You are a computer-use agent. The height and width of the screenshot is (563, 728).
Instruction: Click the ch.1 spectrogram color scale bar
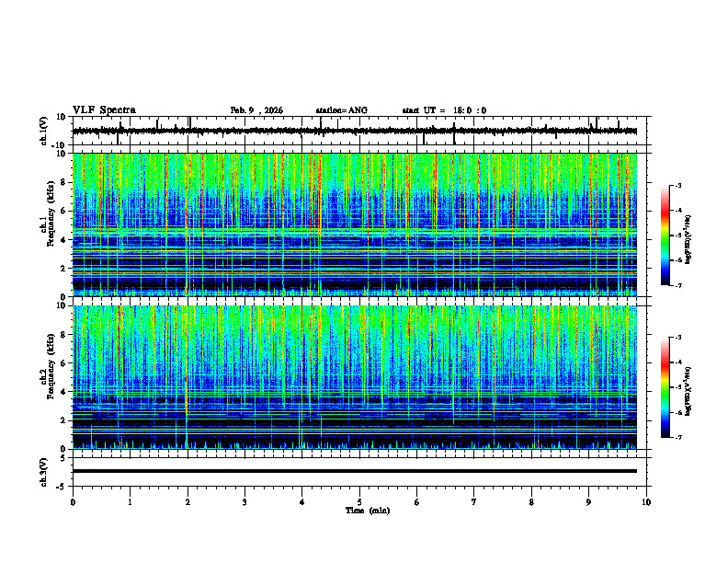pos(665,236)
